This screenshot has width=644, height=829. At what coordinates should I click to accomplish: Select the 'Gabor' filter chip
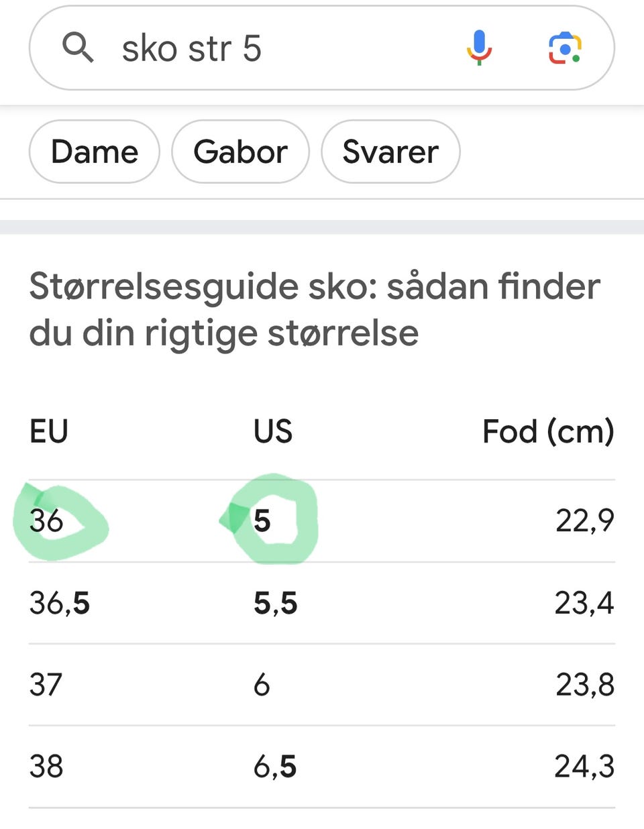click(x=240, y=152)
